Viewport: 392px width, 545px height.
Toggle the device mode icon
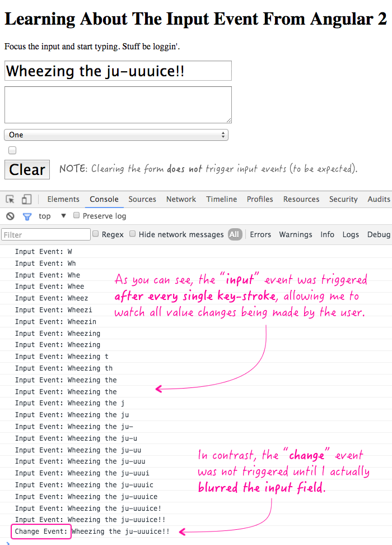[26, 200]
